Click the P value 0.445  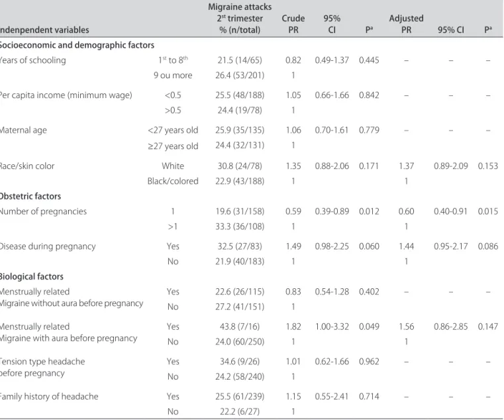pyautogui.click(x=369, y=60)
